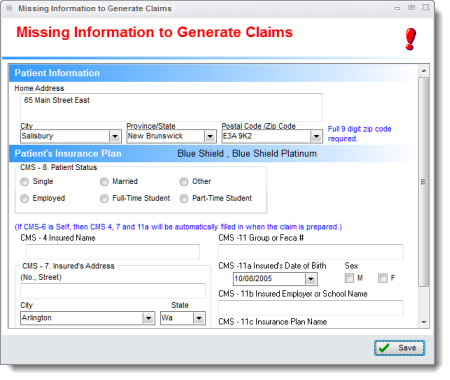
Task: Select the Employed radio button
Action: click(25, 199)
